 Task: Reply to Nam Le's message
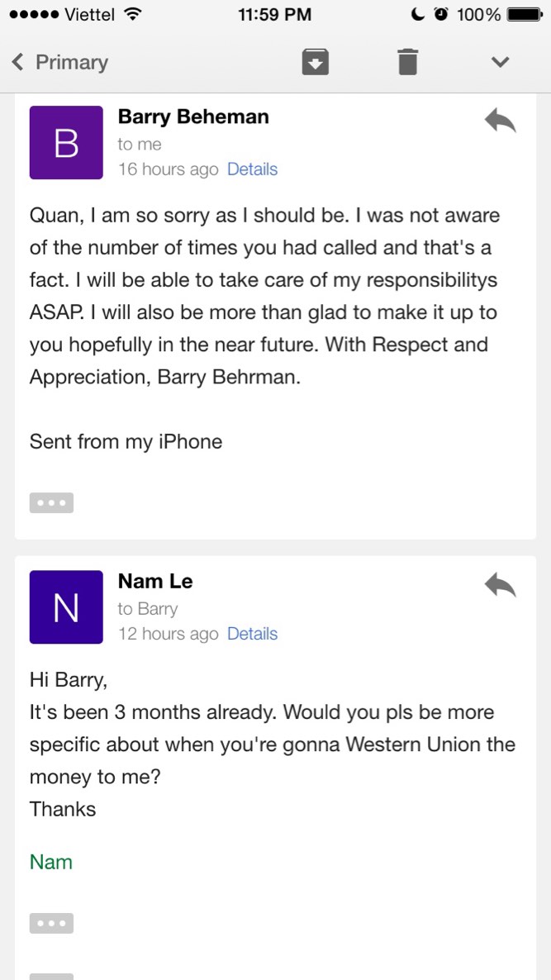[500, 586]
